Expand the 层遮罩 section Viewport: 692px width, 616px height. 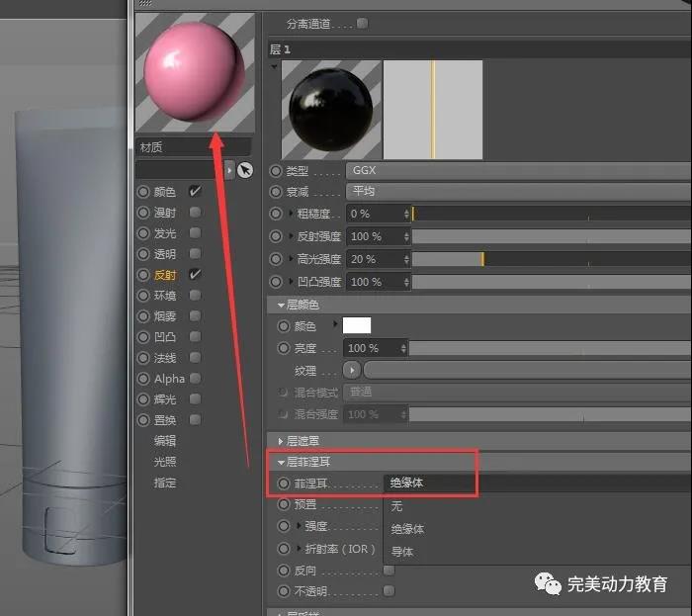[x=306, y=440]
